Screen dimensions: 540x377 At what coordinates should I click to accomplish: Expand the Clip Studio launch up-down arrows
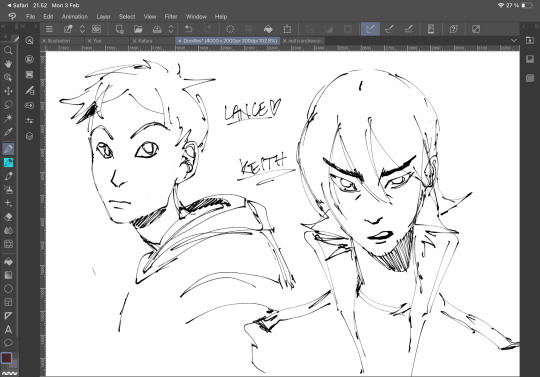82,29
